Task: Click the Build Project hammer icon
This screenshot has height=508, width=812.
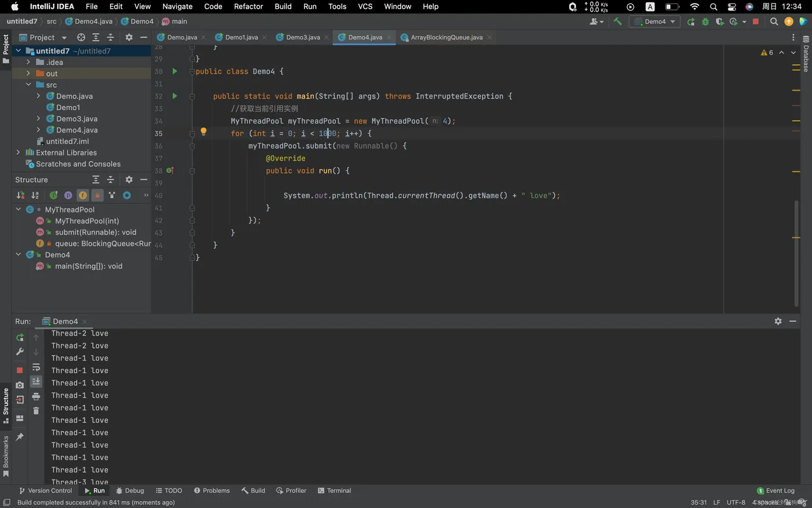Action: [x=618, y=21]
